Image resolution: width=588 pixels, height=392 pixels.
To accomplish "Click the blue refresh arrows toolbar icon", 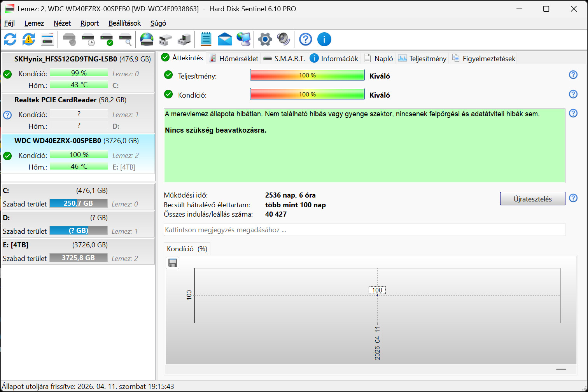I will (10, 39).
